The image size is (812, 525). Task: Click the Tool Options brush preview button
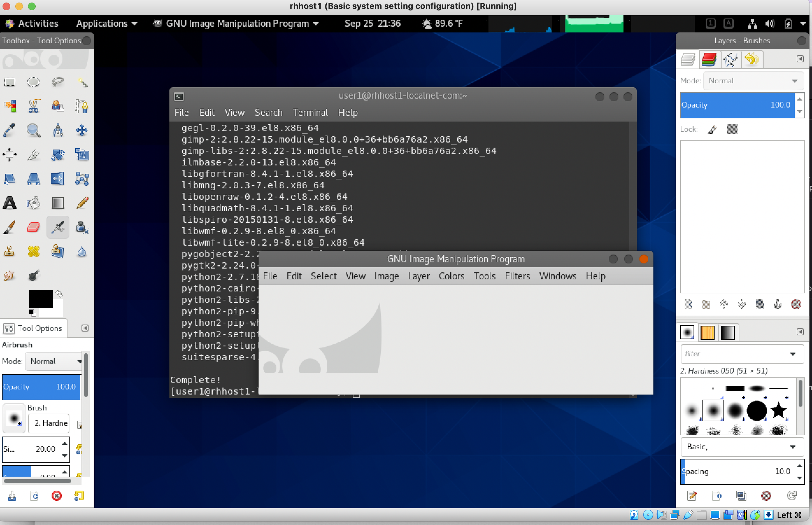[14, 418]
